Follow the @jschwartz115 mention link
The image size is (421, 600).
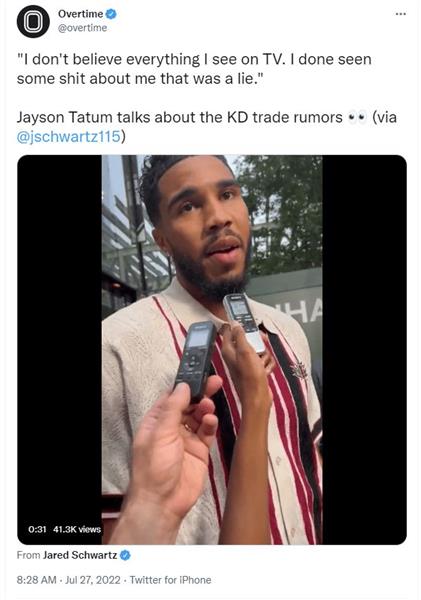tap(69, 137)
